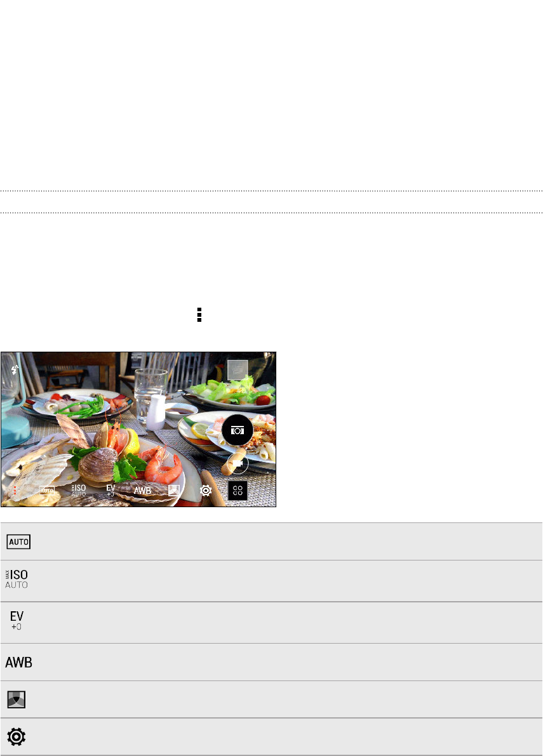
Task: Click the AWB icon in table
Action: (19, 662)
